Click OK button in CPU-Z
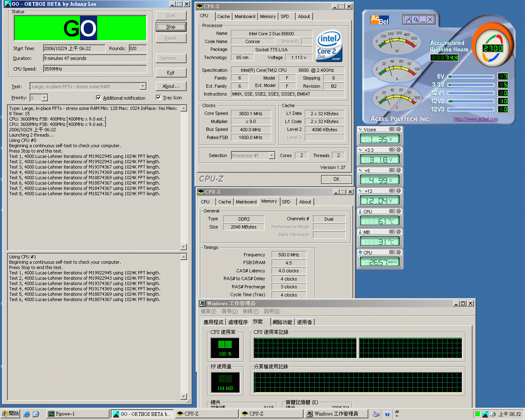The image size is (525, 420). tap(336, 179)
